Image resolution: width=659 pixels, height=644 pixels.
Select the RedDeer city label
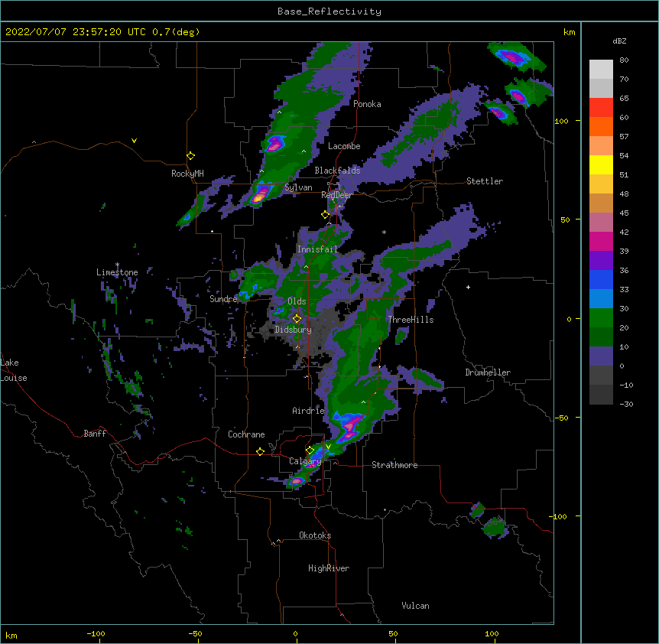336,195
